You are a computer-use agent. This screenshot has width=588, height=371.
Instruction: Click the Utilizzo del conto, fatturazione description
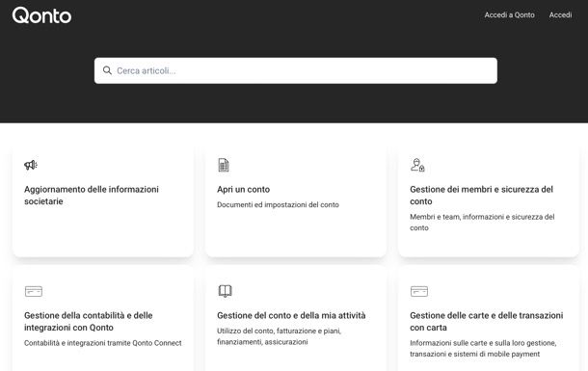click(279, 336)
